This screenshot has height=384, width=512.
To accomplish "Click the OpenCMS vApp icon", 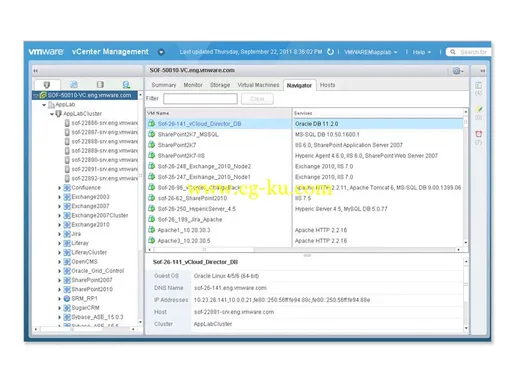I will tap(67, 262).
